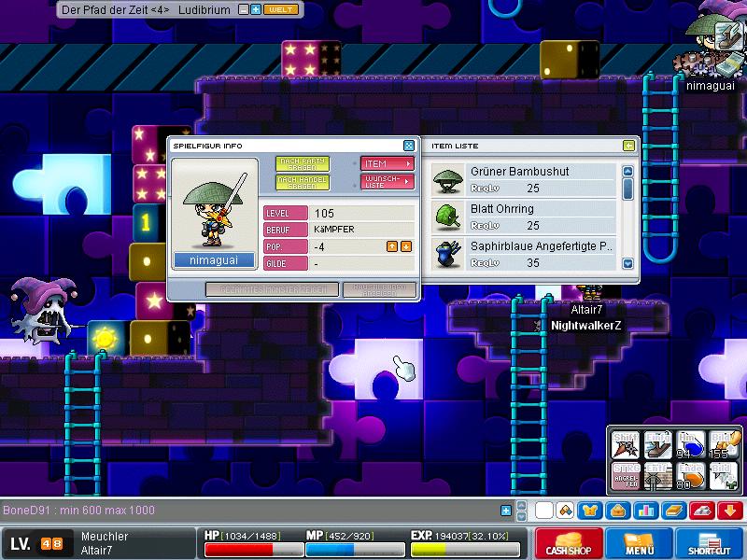Click the equipment shirt icon in bottom toolbar
747x560 pixels.
tap(591, 511)
